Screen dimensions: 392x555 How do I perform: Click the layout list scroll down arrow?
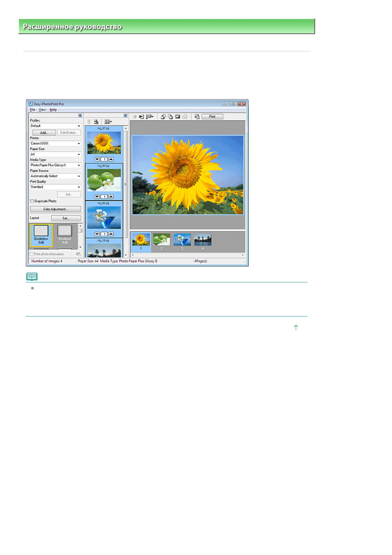click(80, 247)
